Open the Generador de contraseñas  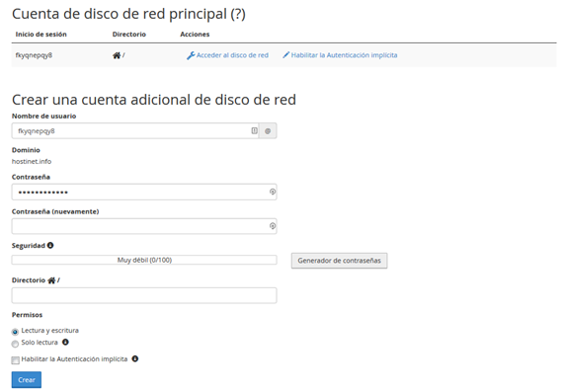point(339,261)
